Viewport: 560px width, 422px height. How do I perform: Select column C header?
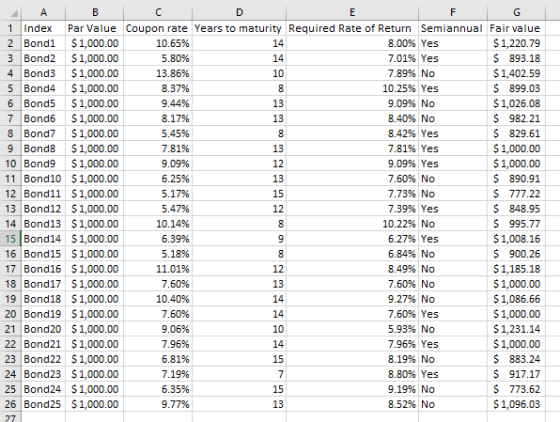pyautogui.click(x=158, y=13)
